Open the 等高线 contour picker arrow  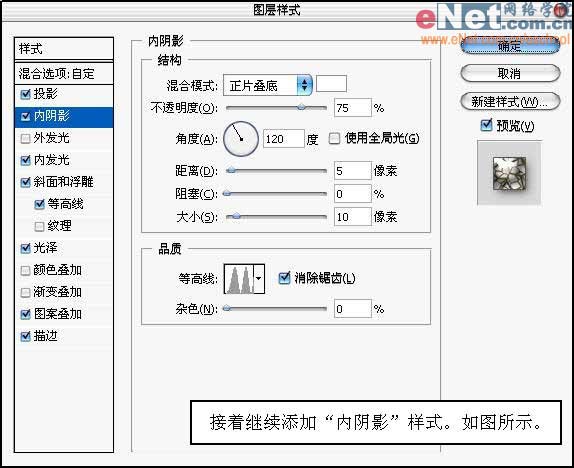tap(259, 279)
